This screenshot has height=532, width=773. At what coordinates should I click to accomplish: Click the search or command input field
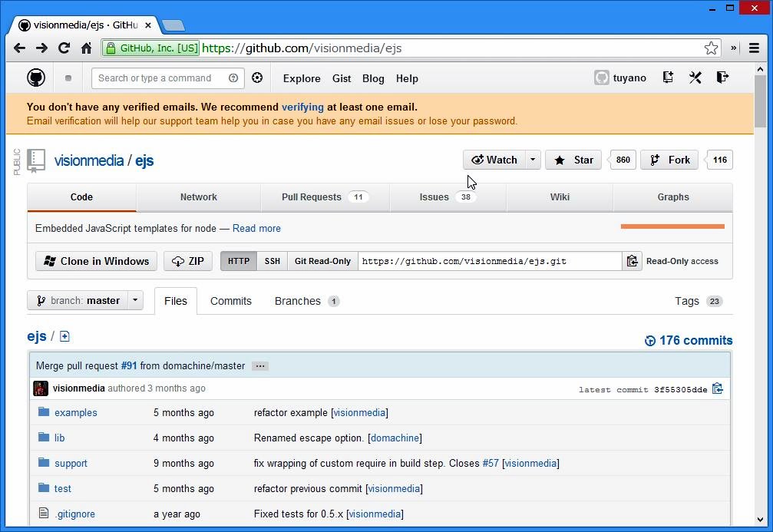click(x=160, y=78)
